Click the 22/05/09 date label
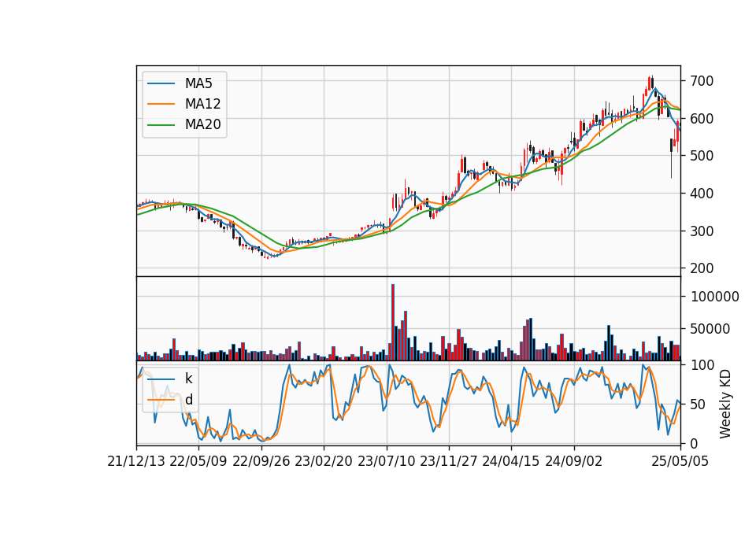 [198, 462]
